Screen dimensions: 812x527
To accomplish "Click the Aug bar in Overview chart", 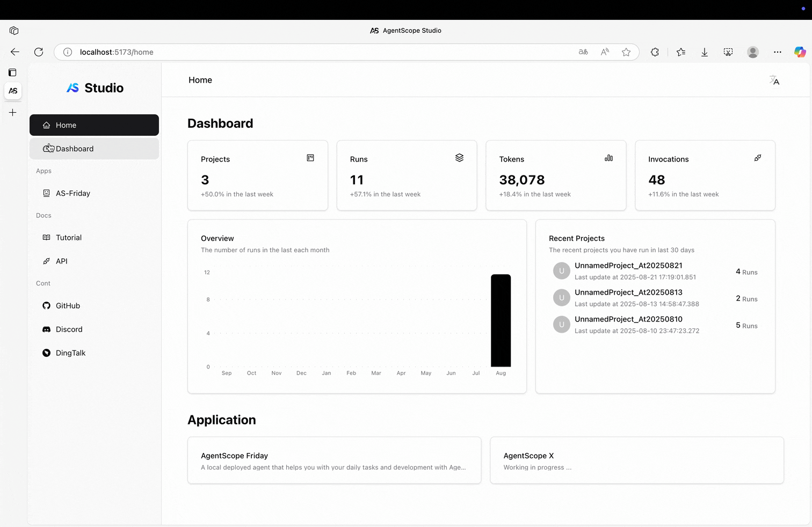I will [501, 320].
